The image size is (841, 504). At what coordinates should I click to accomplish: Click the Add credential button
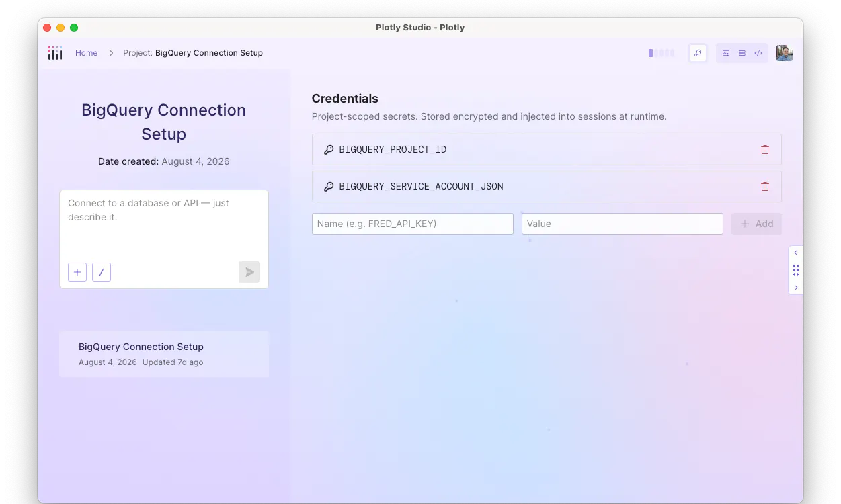pos(756,224)
